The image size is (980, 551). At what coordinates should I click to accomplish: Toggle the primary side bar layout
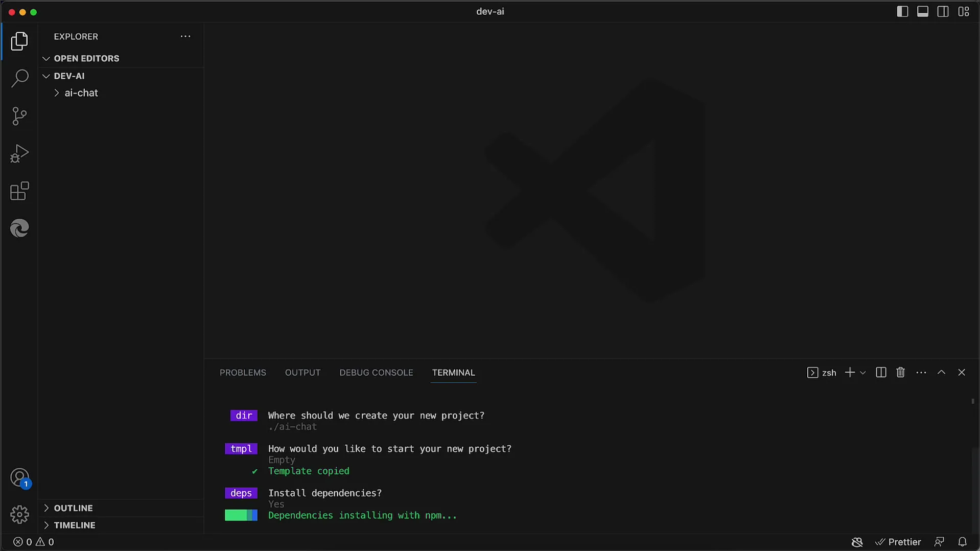(902, 11)
